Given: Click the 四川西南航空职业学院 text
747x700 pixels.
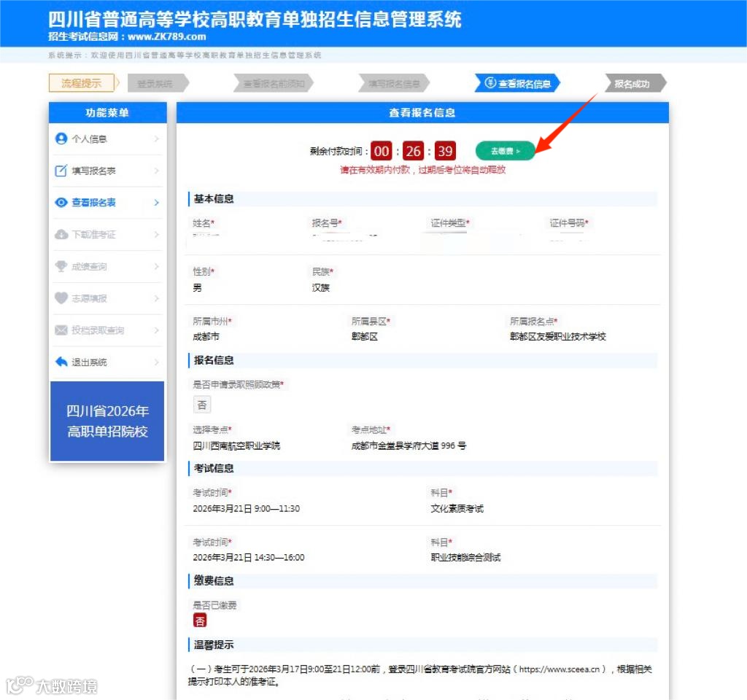Looking at the screenshot, I should (236, 446).
